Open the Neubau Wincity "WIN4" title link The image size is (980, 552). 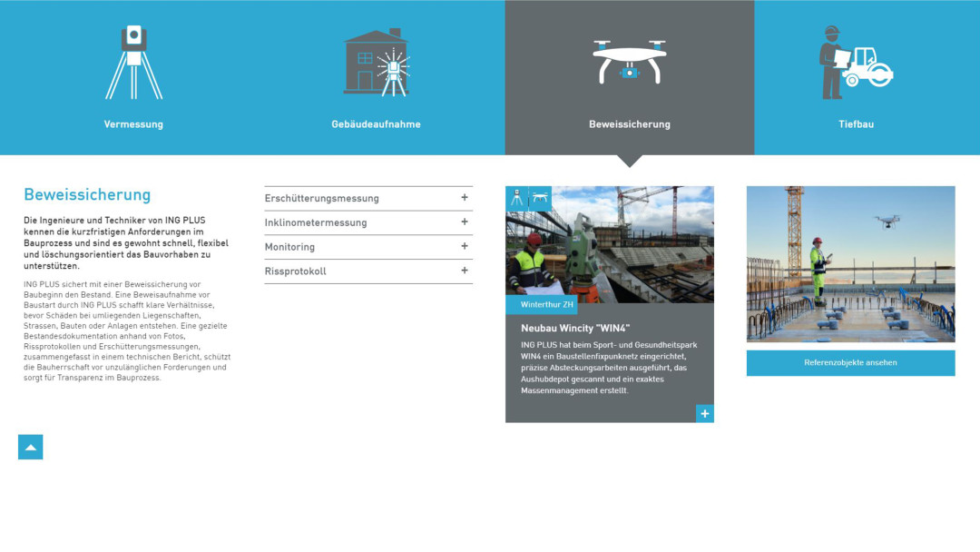point(575,328)
